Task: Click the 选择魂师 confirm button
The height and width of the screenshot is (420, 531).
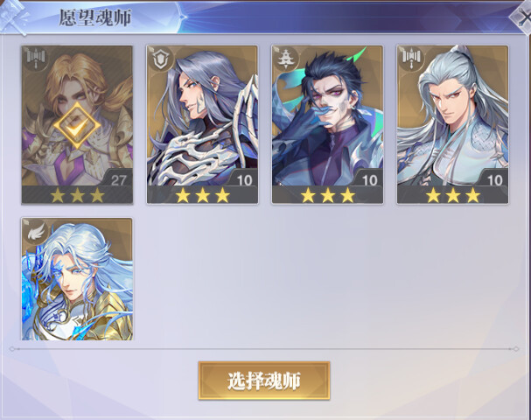Action: pyautogui.click(x=264, y=381)
